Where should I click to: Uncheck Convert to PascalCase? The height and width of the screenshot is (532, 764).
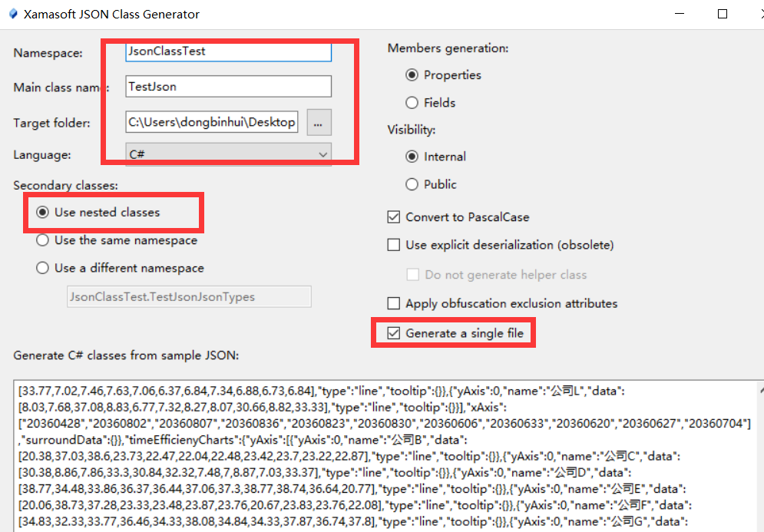pyautogui.click(x=394, y=216)
